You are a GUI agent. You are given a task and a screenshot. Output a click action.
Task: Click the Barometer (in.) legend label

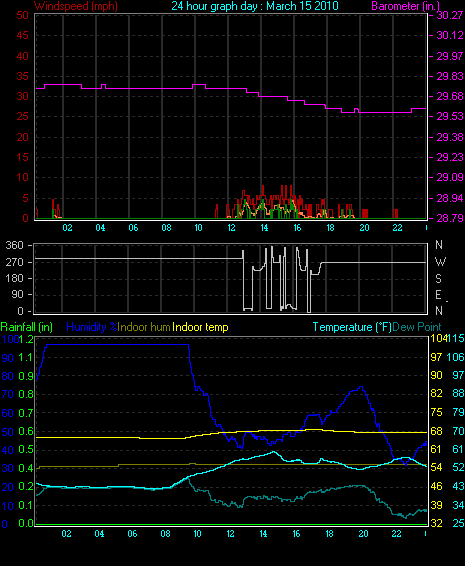coord(405,6)
